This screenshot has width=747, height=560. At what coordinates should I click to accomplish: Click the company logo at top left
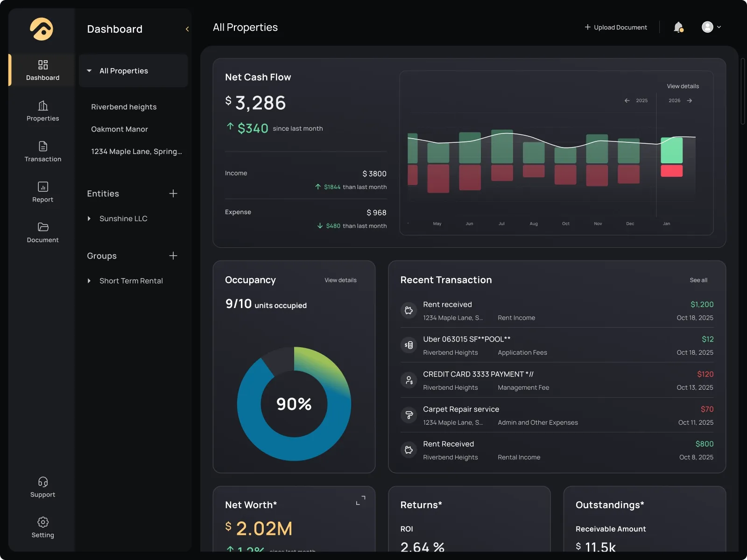42,30
